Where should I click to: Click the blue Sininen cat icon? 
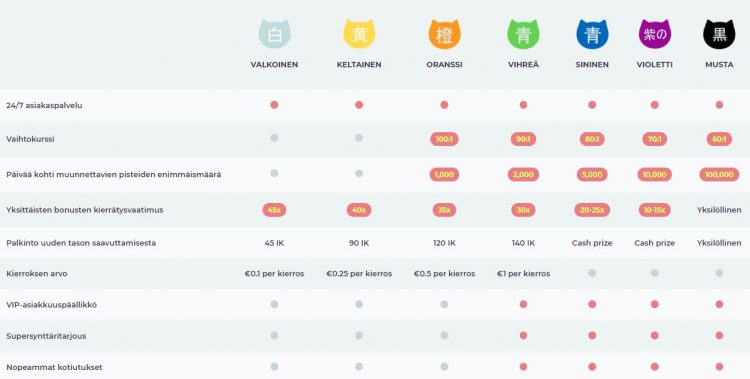pos(592,34)
